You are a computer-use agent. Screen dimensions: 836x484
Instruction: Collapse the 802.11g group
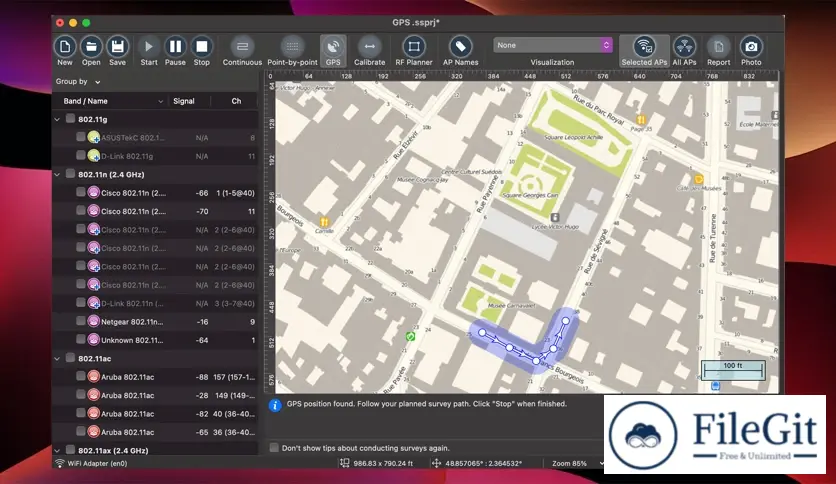pos(58,119)
